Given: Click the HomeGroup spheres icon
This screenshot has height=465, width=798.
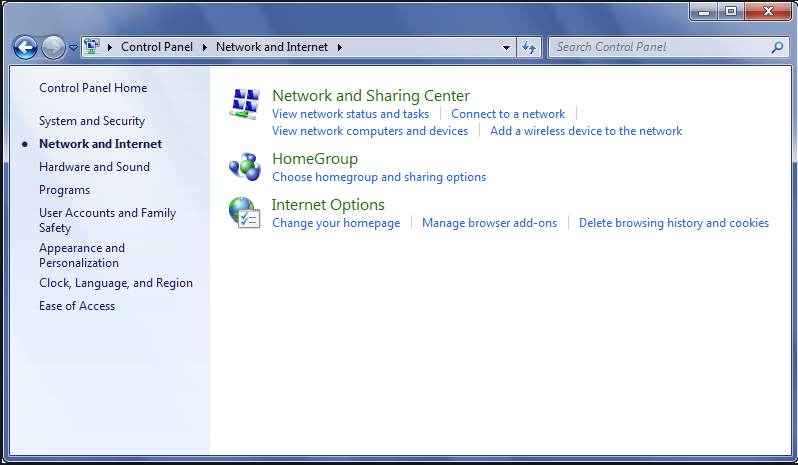Looking at the screenshot, I should [245, 166].
